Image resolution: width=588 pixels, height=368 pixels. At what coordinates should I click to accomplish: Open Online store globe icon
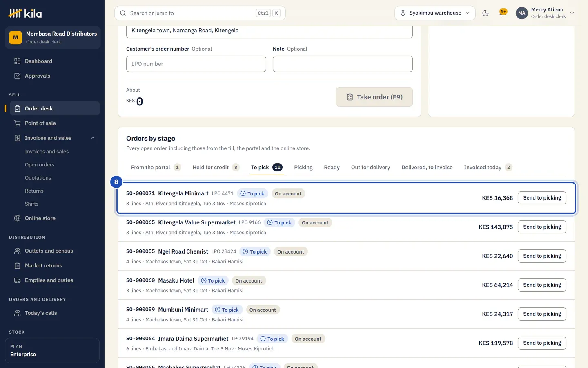(17, 218)
